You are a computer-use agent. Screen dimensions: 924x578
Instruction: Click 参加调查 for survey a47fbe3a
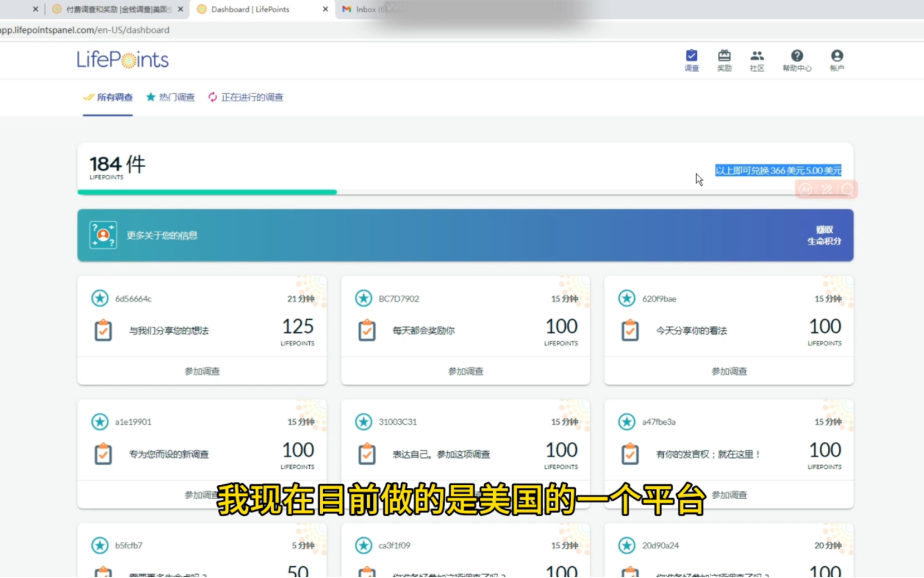click(729, 495)
